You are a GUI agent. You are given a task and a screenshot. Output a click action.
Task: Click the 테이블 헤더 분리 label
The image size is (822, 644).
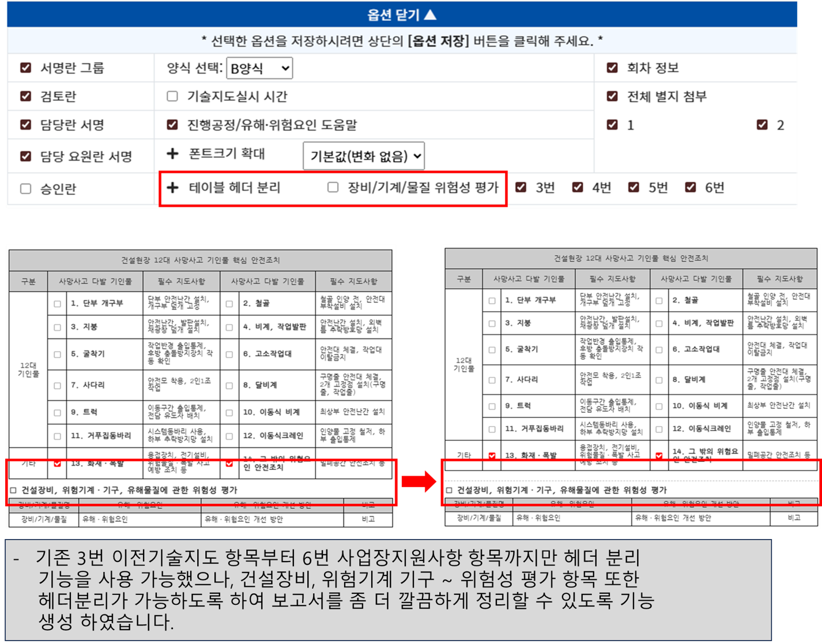pyautogui.click(x=235, y=187)
